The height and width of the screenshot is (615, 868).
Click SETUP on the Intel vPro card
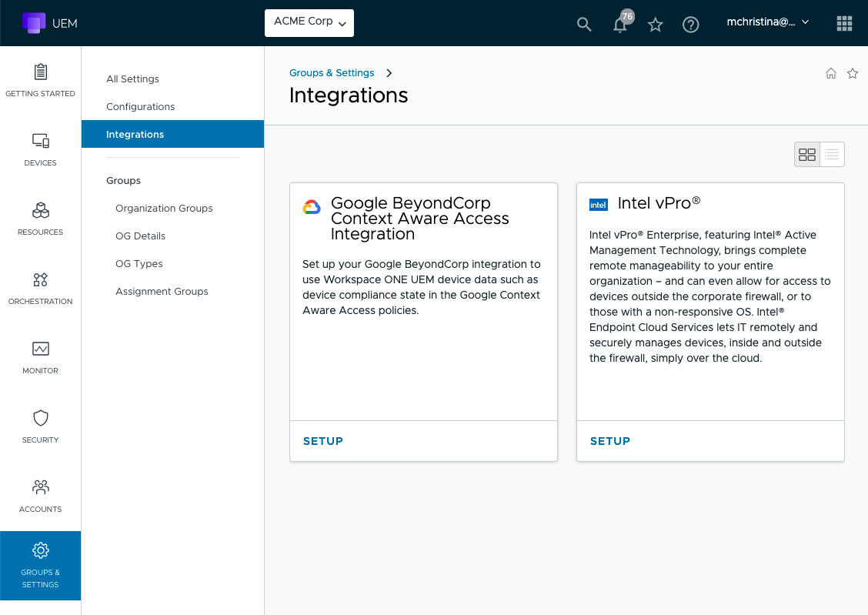point(610,441)
